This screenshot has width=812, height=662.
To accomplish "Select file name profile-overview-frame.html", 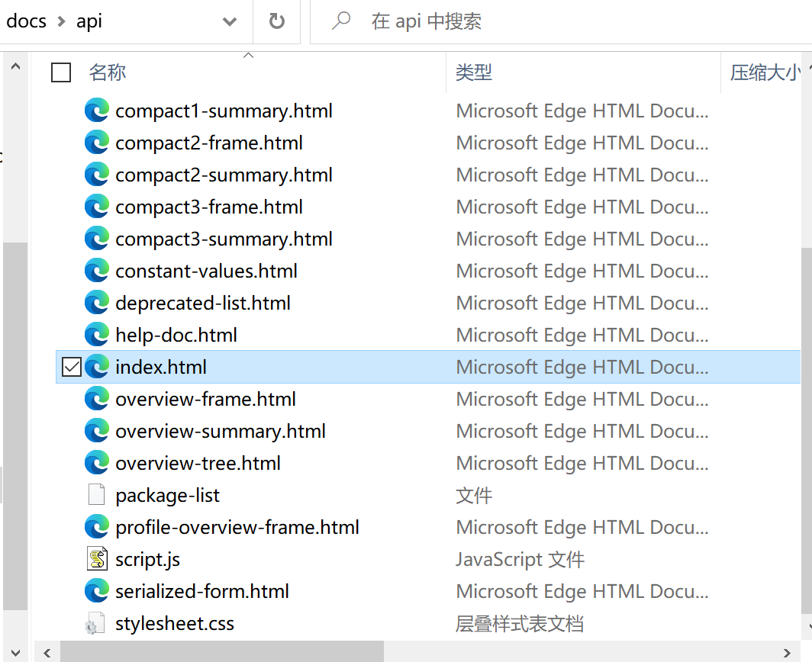I will [x=237, y=528].
